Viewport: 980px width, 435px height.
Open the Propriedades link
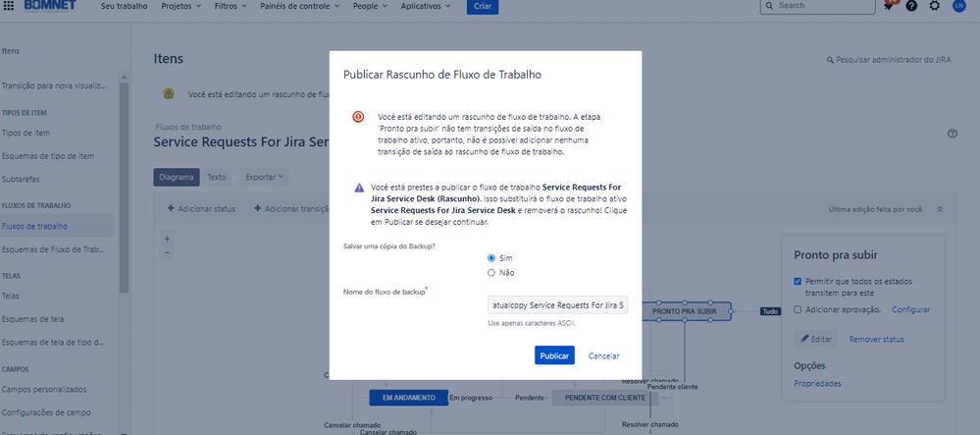[817, 383]
